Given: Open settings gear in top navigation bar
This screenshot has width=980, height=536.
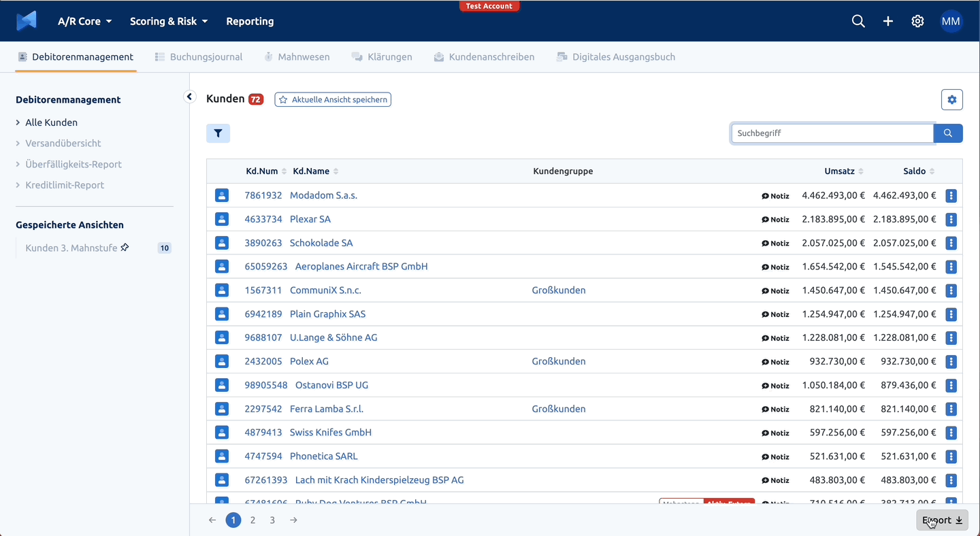Looking at the screenshot, I should click(917, 21).
